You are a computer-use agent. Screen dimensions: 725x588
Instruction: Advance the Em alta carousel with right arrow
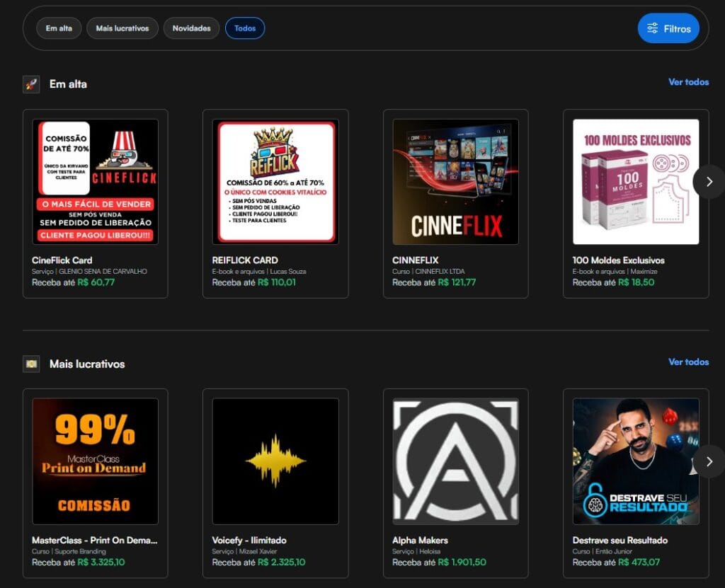(709, 182)
